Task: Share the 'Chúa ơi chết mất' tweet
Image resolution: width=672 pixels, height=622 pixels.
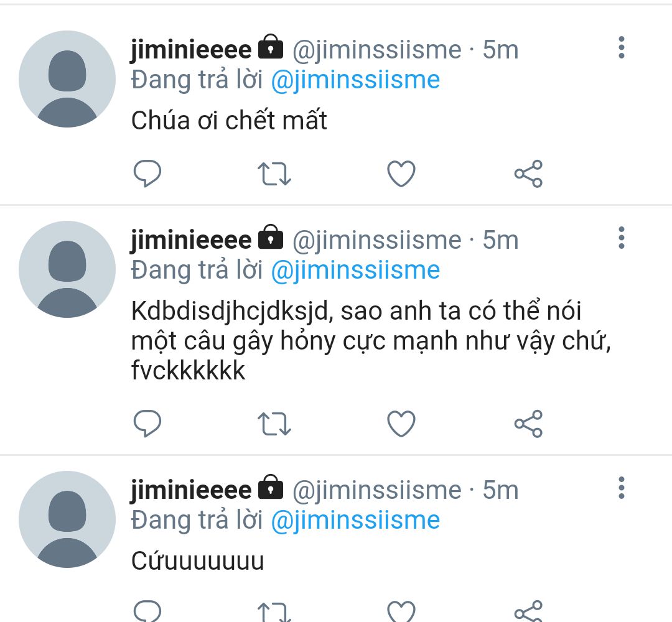Action: 528,174
